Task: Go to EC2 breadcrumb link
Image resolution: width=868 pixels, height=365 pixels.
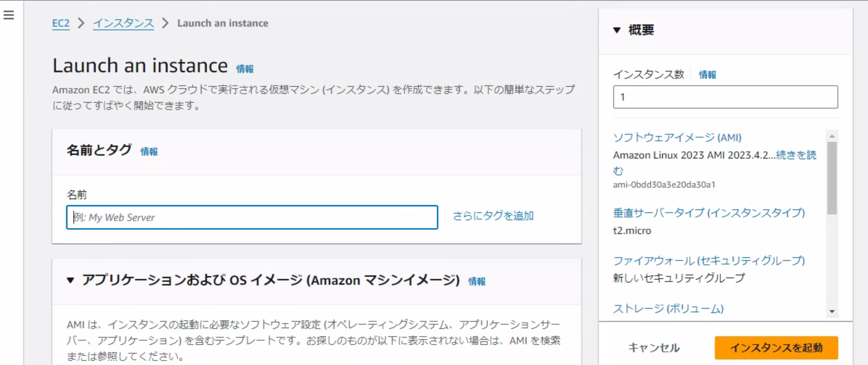Action: (x=61, y=23)
